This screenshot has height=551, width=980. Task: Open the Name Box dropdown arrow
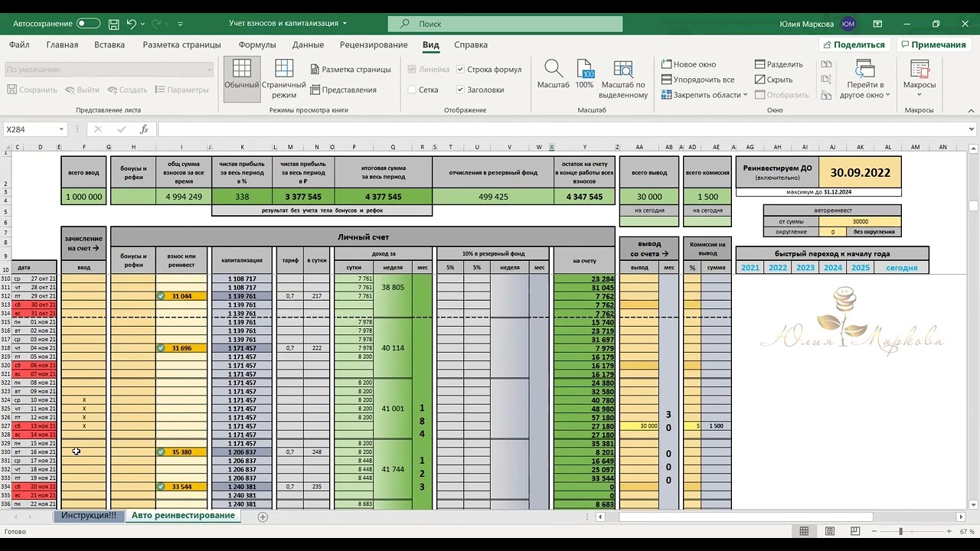(x=61, y=129)
